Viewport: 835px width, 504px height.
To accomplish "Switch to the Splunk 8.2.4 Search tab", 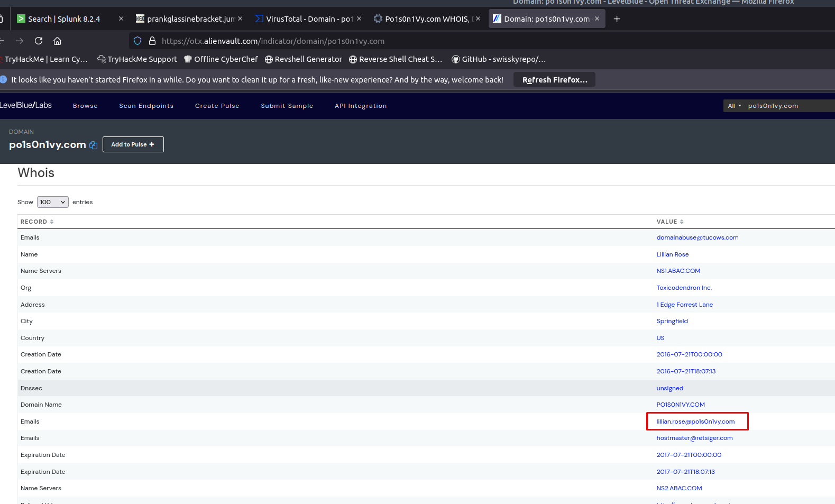I will coord(63,19).
